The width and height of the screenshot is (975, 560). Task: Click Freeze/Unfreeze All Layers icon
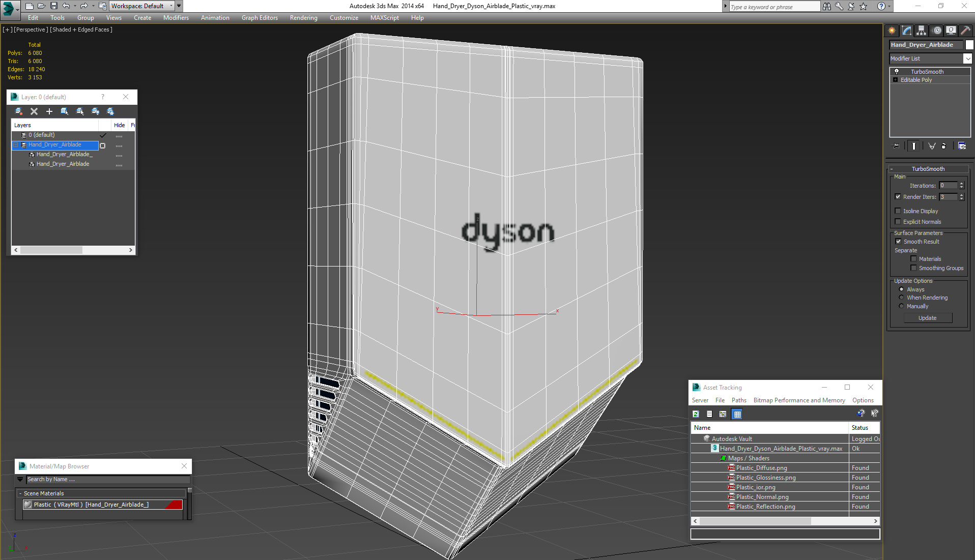[110, 111]
